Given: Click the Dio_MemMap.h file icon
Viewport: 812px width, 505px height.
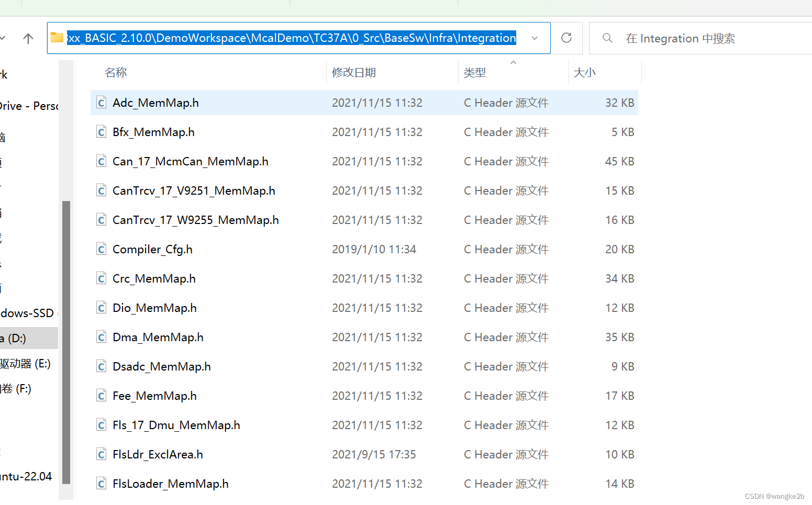Looking at the screenshot, I should 102,308.
